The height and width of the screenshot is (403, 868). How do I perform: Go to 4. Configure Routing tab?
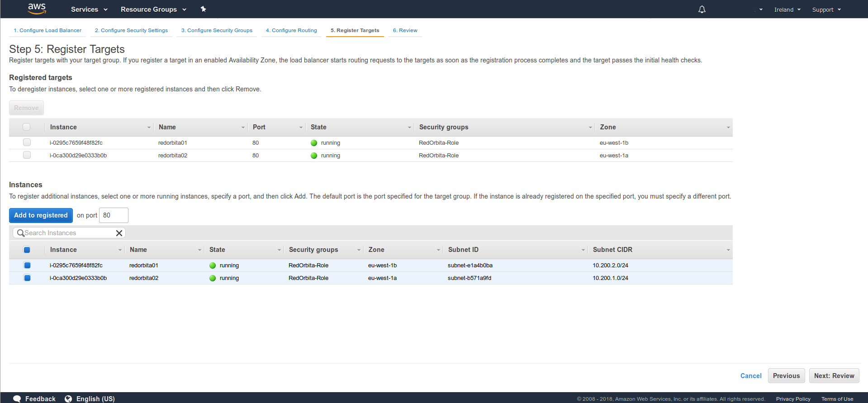pyautogui.click(x=291, y=30)
